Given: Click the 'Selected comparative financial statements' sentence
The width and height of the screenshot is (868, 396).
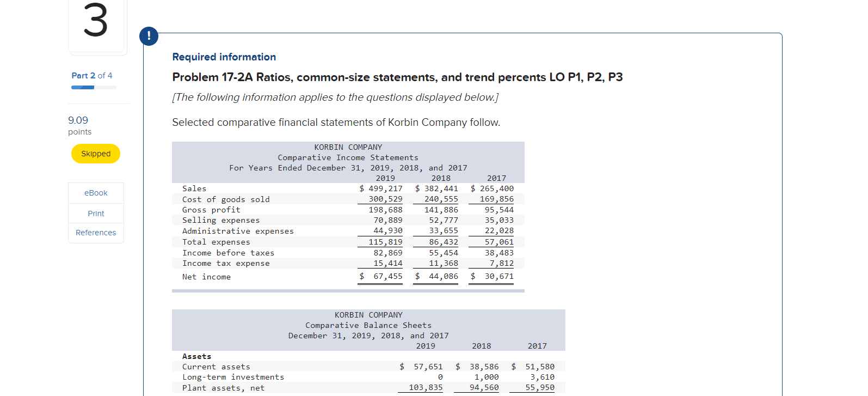Looking at the screenshot, I should (x=336, y=123).
